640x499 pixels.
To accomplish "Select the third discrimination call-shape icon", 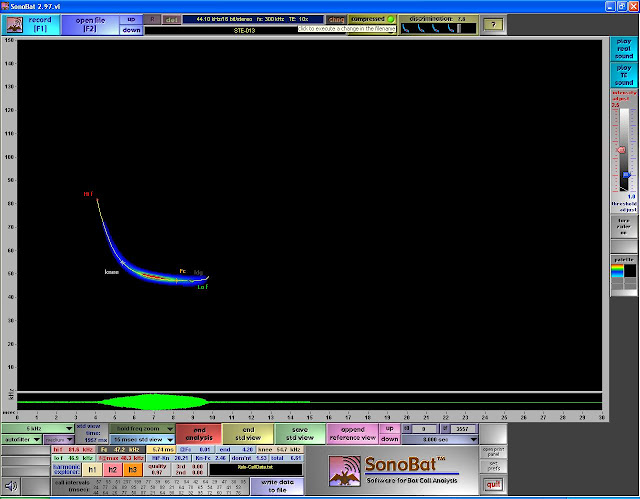I will [x=436, y=29].
